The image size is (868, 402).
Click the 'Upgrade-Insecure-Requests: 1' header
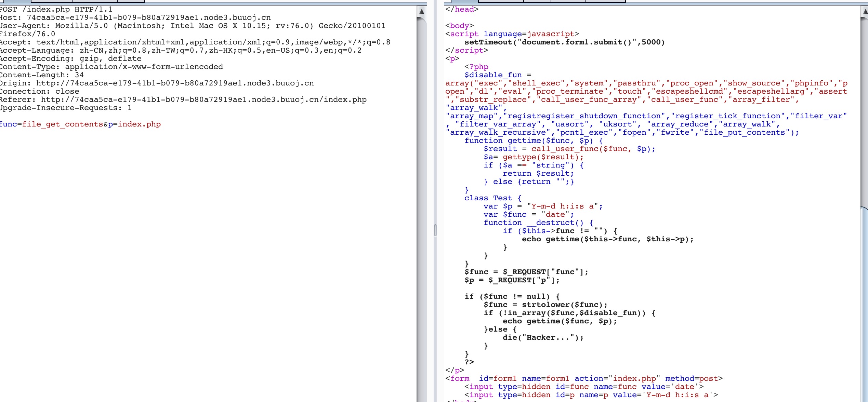pos(66,108)
